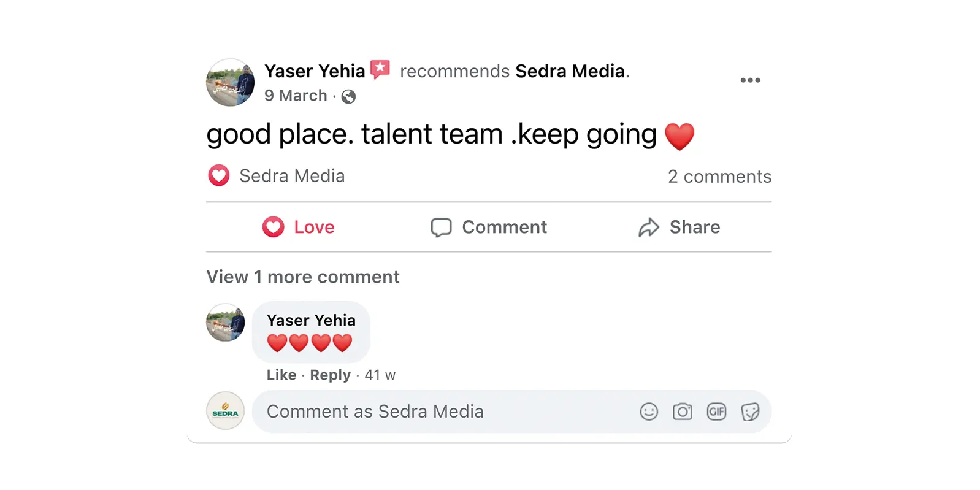Open the three-dot post options menu
The image size is (980, 490).
(x=751, y=80)
